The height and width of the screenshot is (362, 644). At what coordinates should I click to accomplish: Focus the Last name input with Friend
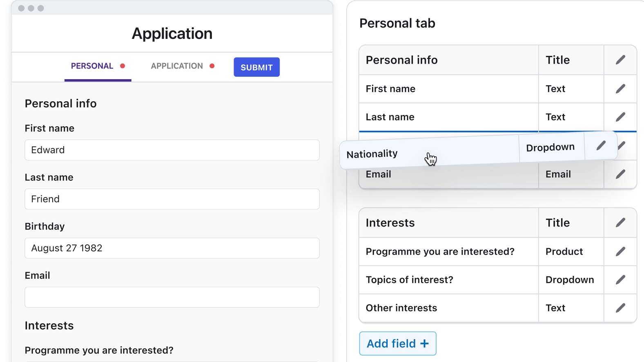[172, 199]
